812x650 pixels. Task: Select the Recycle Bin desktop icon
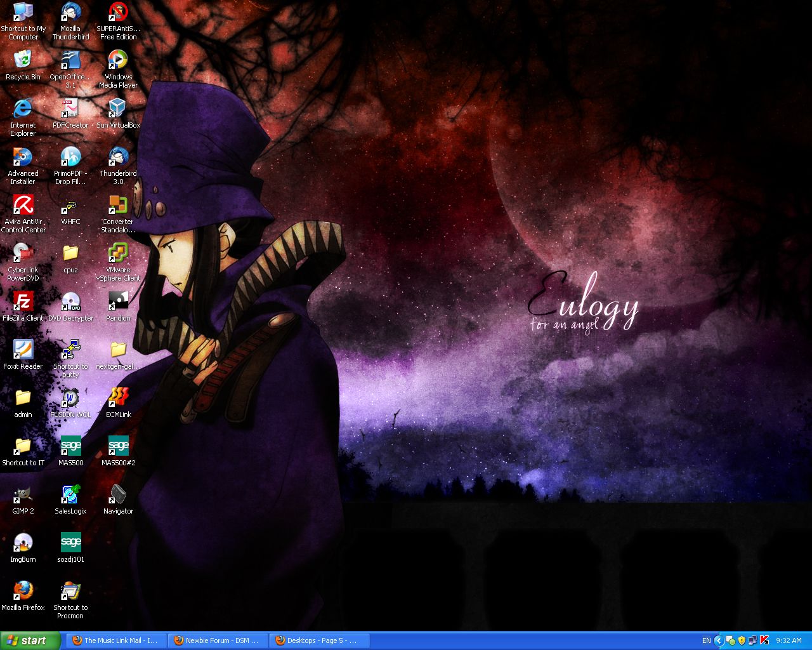23,65
